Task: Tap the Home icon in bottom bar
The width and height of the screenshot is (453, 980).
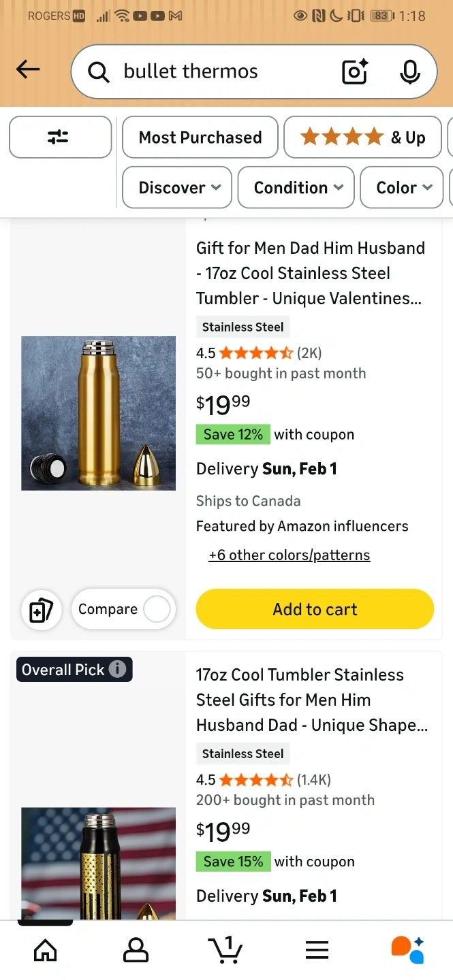Action: point(45,949)
